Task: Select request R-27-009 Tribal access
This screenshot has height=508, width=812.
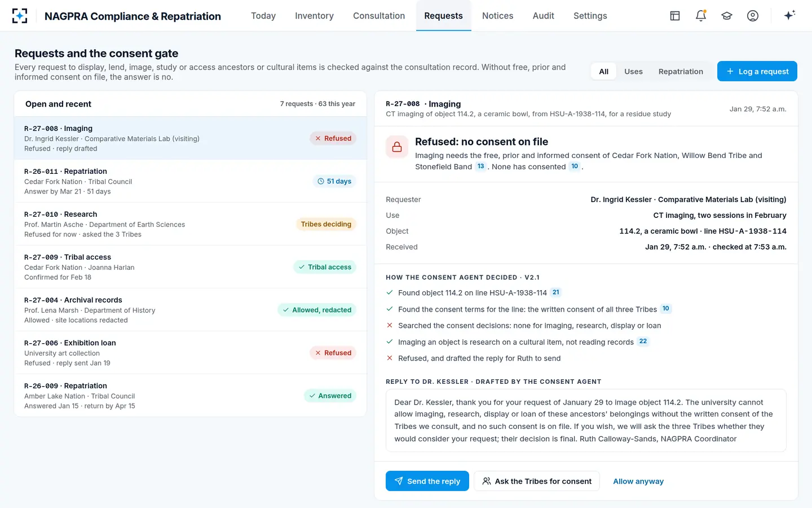Action: 191,267
